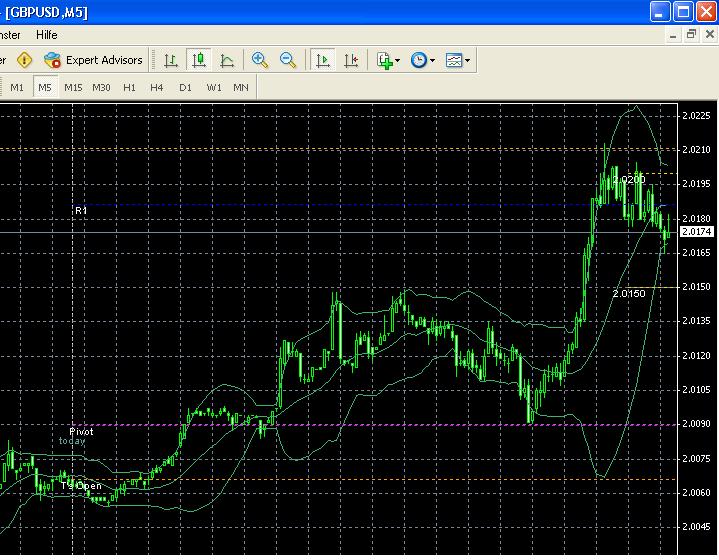Select the candlestick chart icon

199,60
